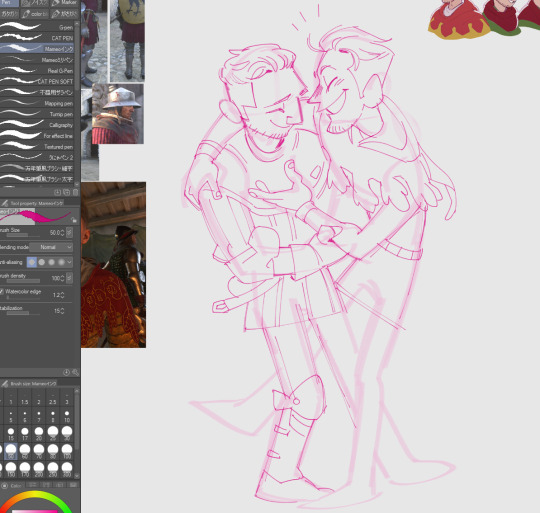Choose brush size preset 60
The image size is (540, 513).
click(x=24, y=451)
